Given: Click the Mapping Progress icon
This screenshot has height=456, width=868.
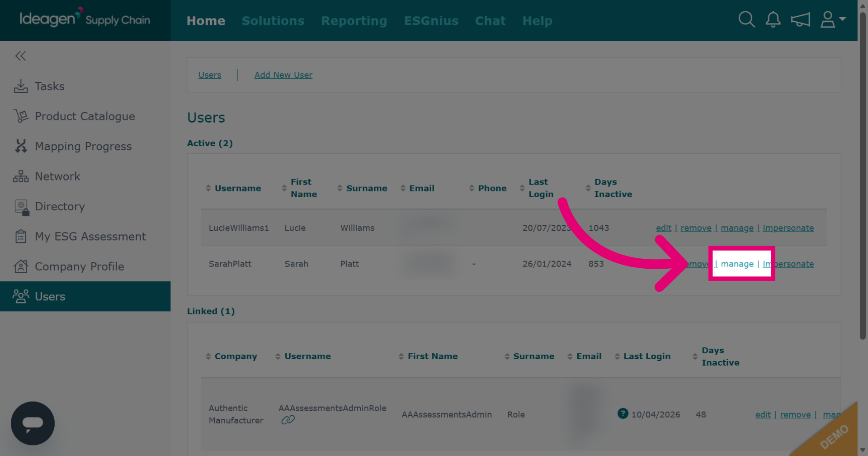Looking at the screenshot, I should pos(21,146).
